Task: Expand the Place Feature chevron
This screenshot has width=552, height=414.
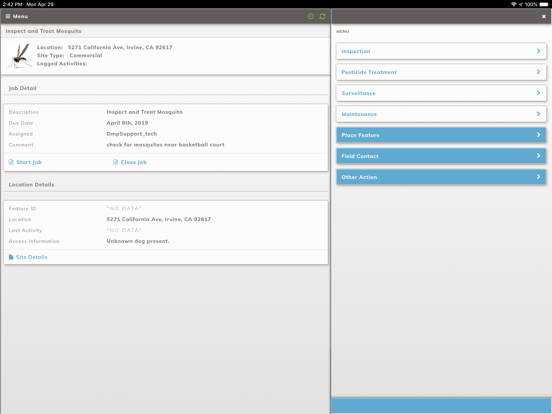Action: click(538, 135)
